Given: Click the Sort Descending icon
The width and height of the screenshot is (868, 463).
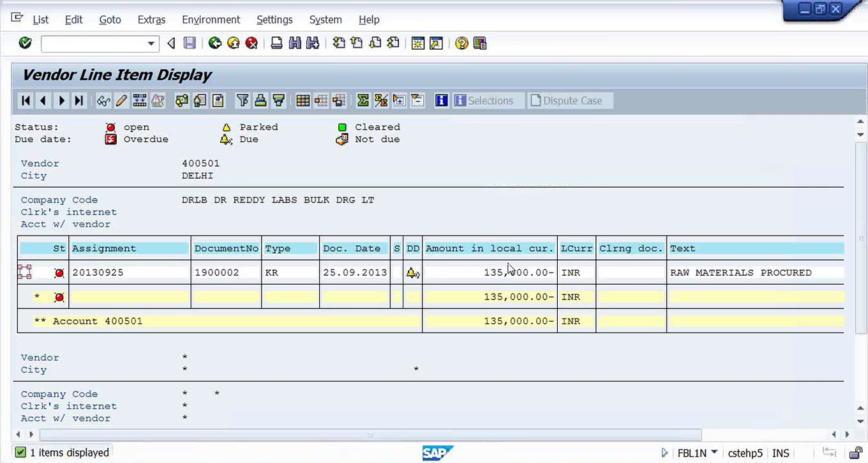Looking at the screenshot, I should (x=278, y=100).
